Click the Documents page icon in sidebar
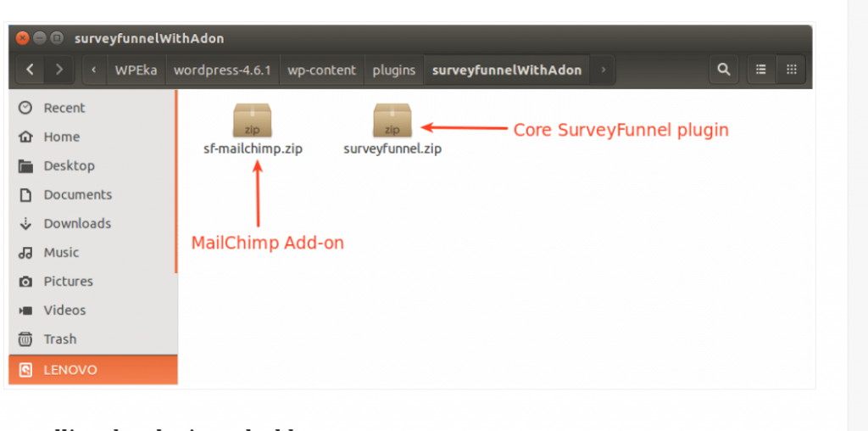The width and height of the screenshot is (868, 431). pos(25,194)
